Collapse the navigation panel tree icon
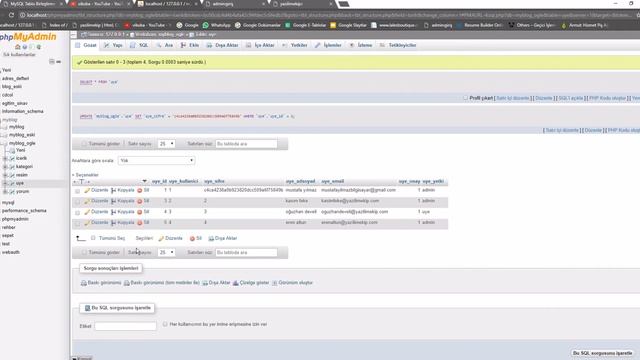The image size is (640, 360). [51, 62]
